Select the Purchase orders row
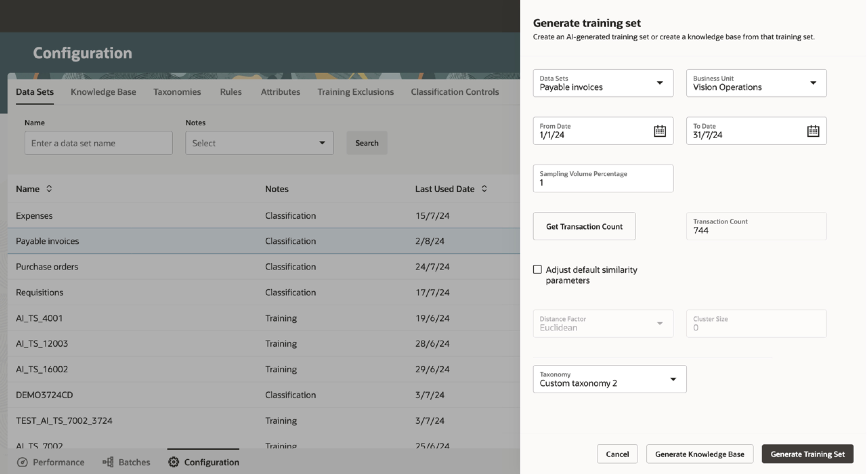Screen dimensions: 868x474 click(47, 267)
